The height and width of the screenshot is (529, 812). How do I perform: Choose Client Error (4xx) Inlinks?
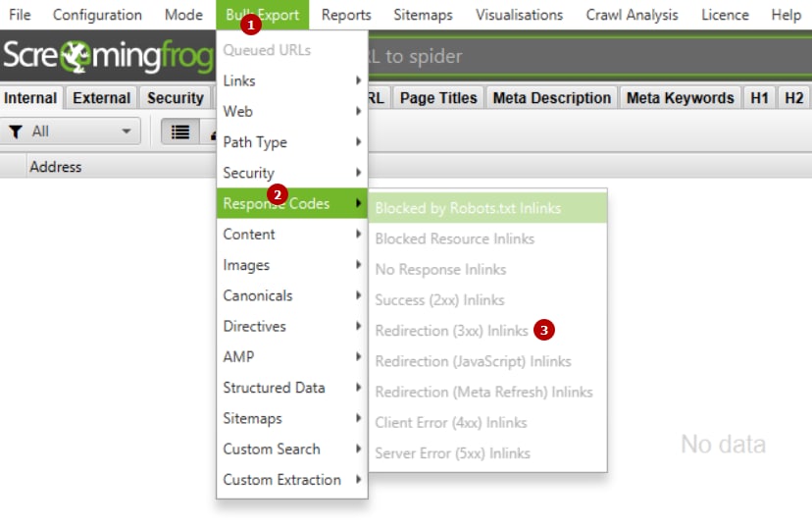(x=487, y=422)
